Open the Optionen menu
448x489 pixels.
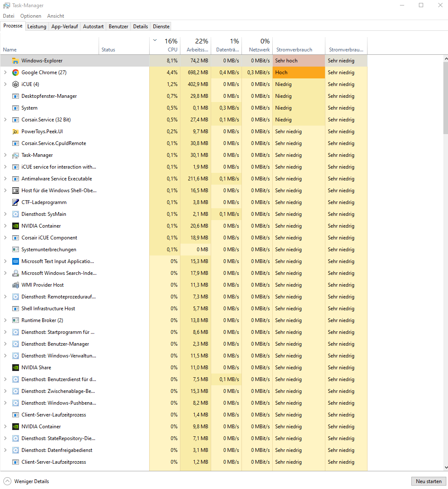[30, 16]
